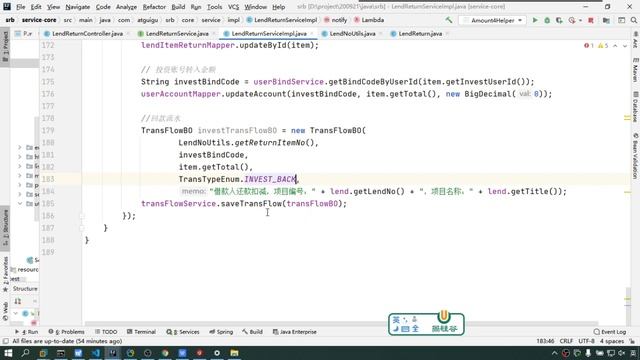Click the red error indicator showing 1
The height and width of the screenshot is (360, 640).
(589, 46)
